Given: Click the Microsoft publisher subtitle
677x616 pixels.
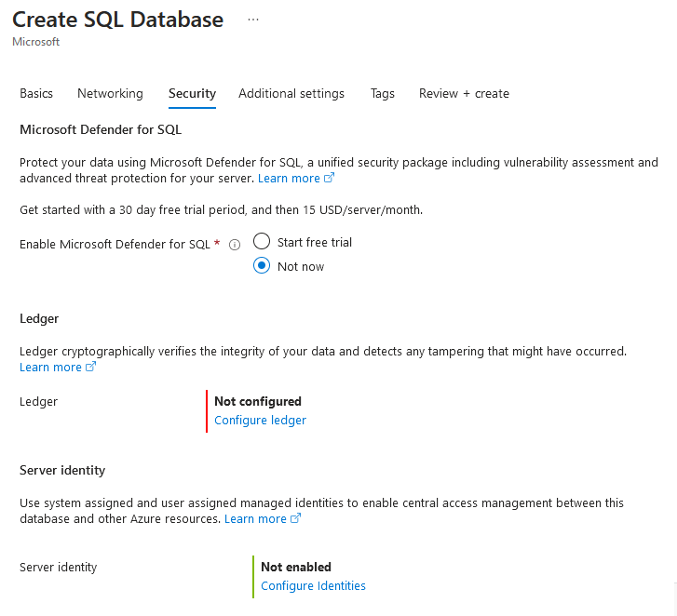Looking at the screenshot, I should pyautogui.click(x=35, y=42).
